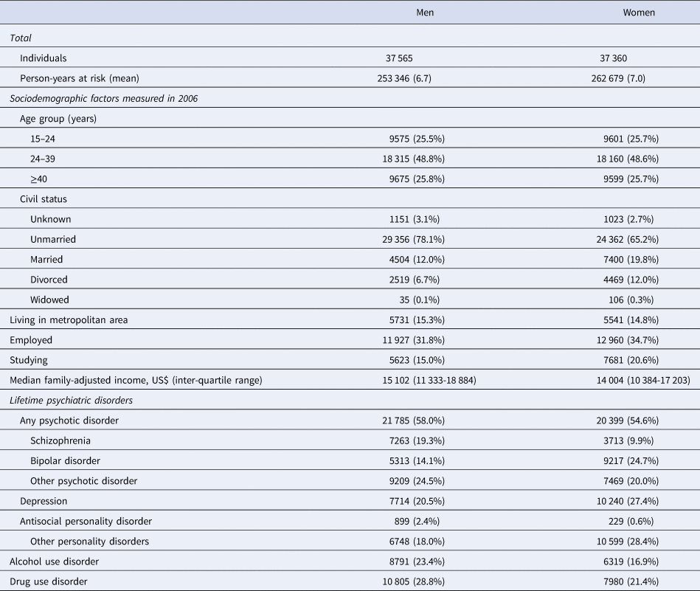Click the Individuals row label
Image resolution: width=700 pixels, height=591 pixels.
44,58
